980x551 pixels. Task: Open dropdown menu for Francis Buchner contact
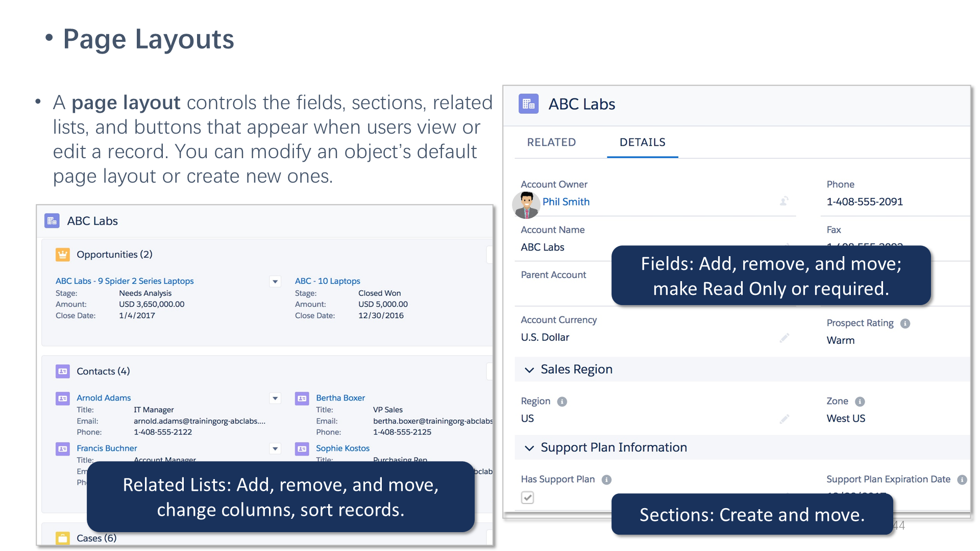(x=275, y=449)
